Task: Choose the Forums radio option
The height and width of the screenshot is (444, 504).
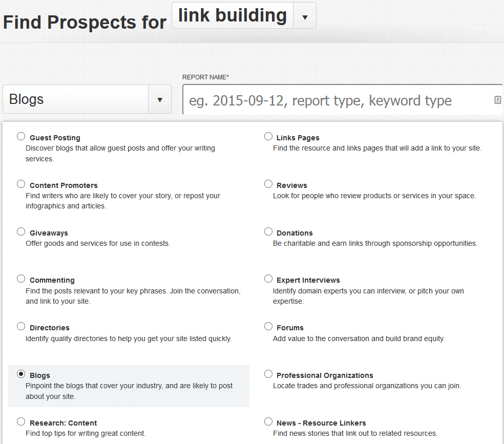Action: pos(268,326)
